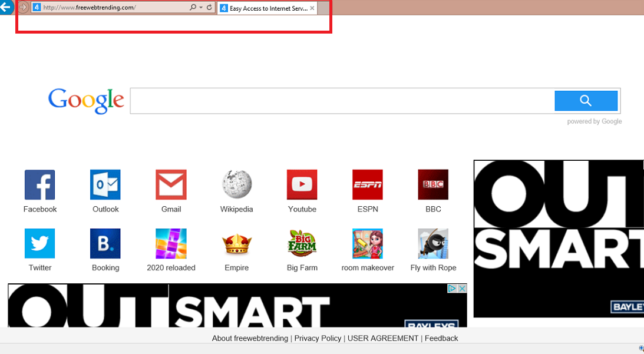Screen dimensions: 644x354
Task: Close the Easy Access browser tab
Action: tap(312, 8)
